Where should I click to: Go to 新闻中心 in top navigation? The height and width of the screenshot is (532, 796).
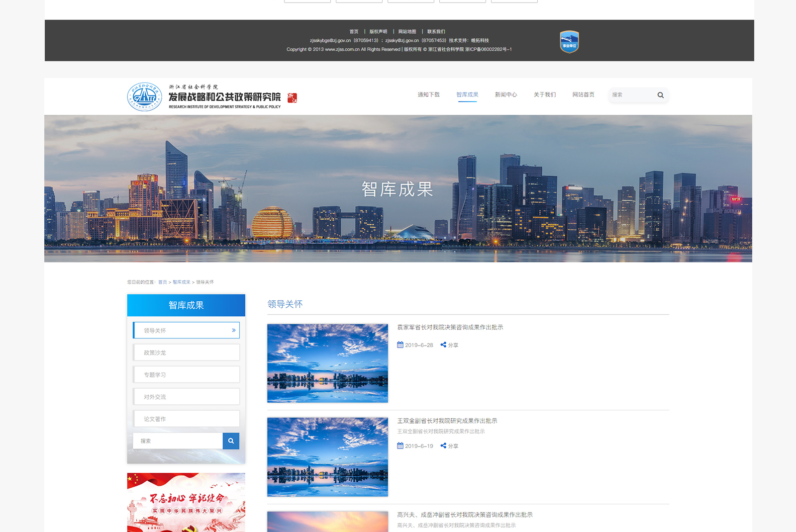(505, 94)
